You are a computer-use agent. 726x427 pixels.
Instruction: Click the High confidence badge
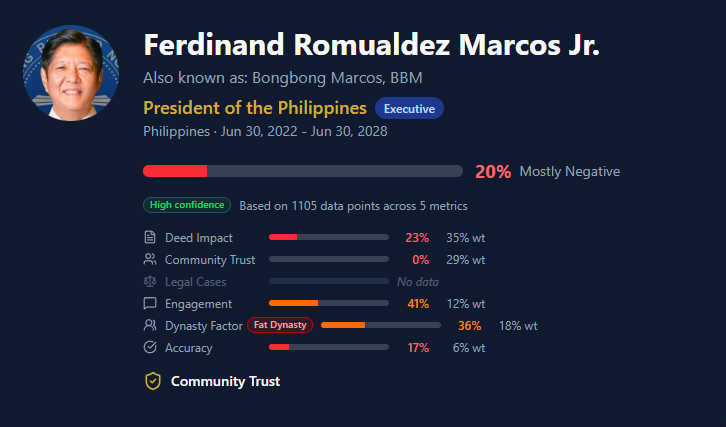pyautogui.click(x=187, y=206)
